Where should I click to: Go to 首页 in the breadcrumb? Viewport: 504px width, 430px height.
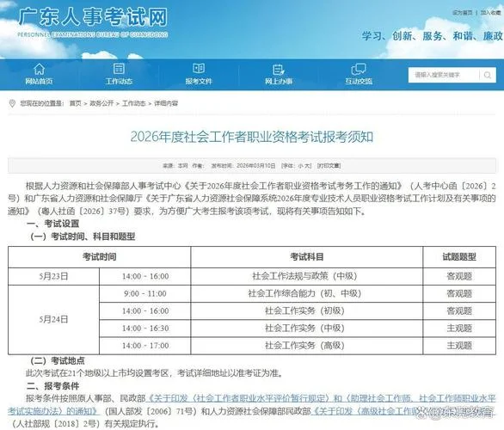point(76,103)
